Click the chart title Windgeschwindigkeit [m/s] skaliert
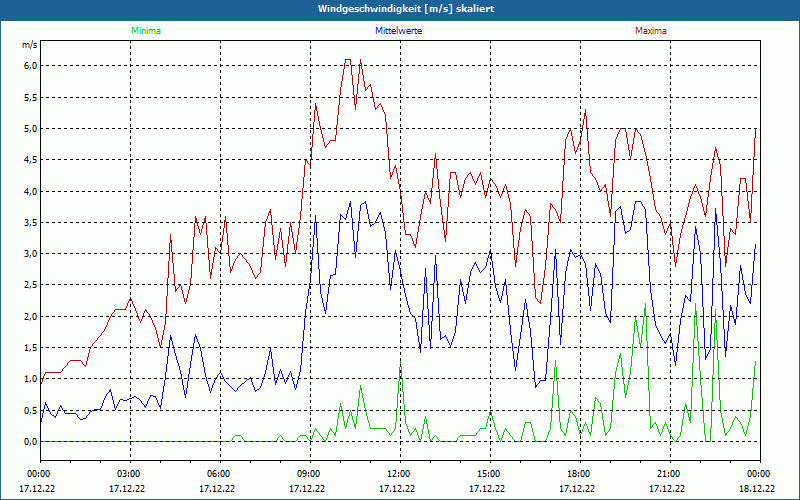This screenshot has width=800, height=500. (406, 9)
